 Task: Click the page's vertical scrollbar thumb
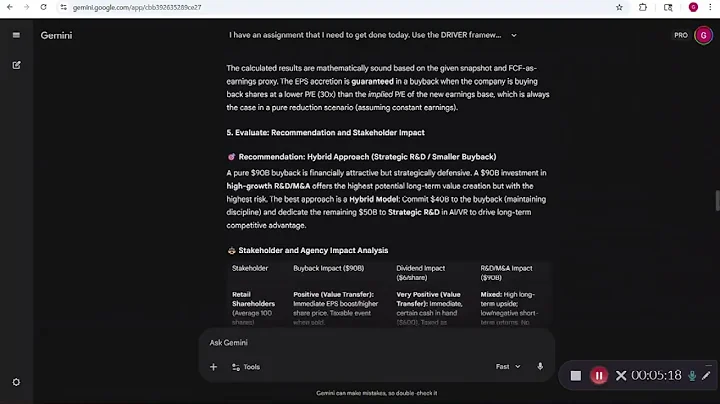[715, 198]
